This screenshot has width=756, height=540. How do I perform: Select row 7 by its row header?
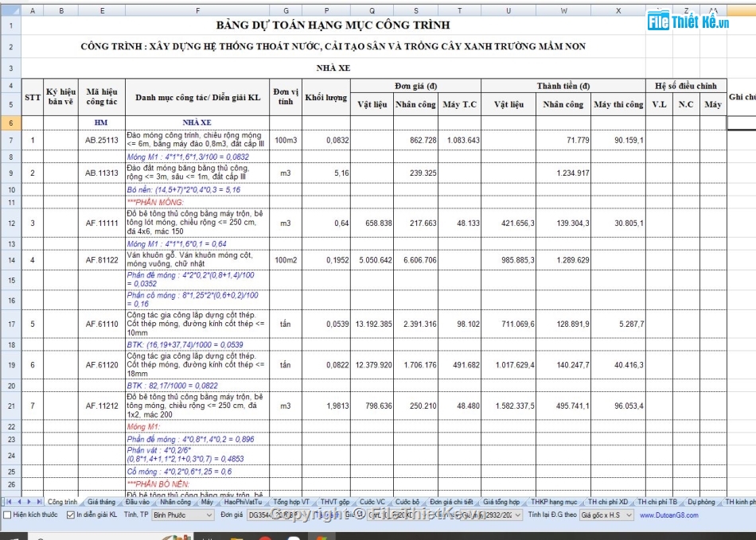10,140
